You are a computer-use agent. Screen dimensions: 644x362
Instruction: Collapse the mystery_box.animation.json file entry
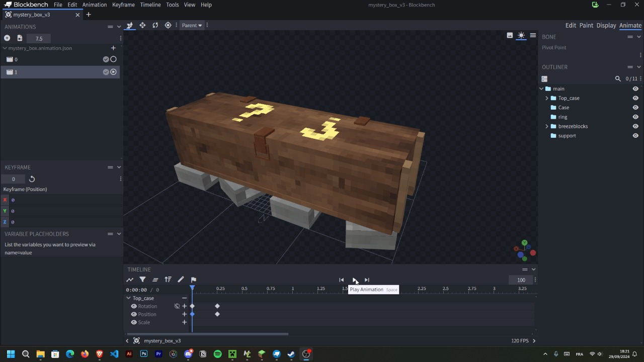5,48
